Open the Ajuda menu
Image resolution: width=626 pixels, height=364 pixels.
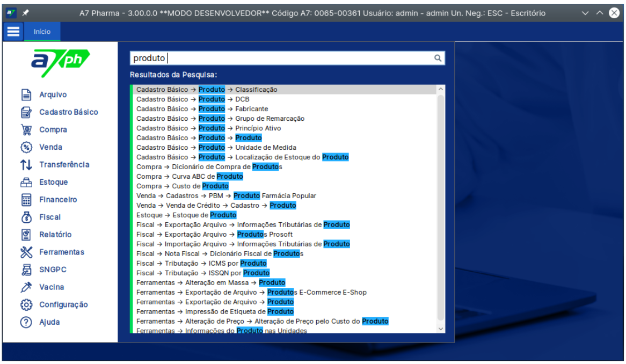point(49,322)
